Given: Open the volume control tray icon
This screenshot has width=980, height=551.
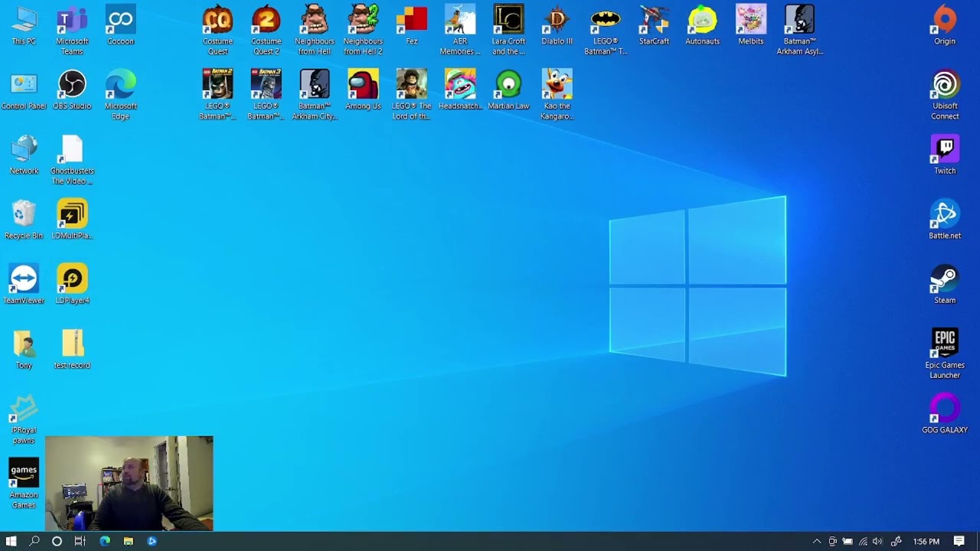Looking at the screenshot, I should point(877,542).
